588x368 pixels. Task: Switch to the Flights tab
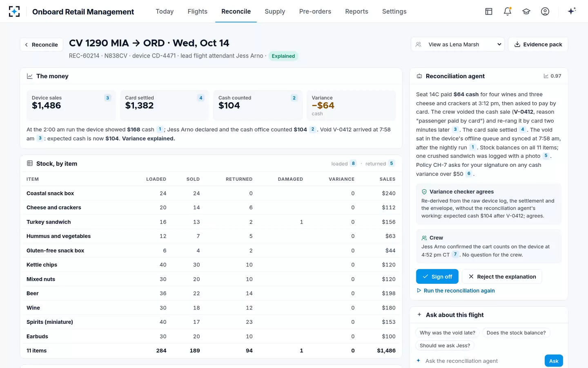[x=198, y=11]
